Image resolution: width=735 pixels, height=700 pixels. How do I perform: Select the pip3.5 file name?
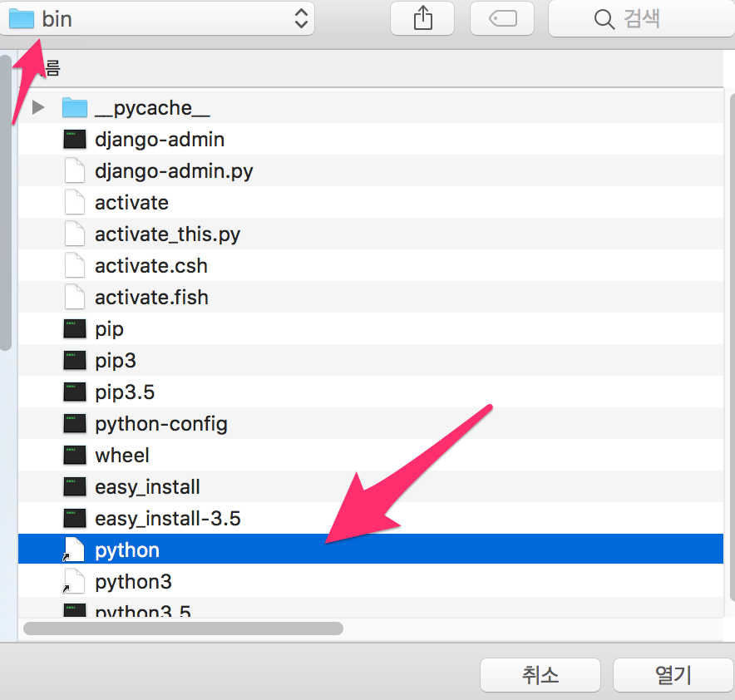125,392
